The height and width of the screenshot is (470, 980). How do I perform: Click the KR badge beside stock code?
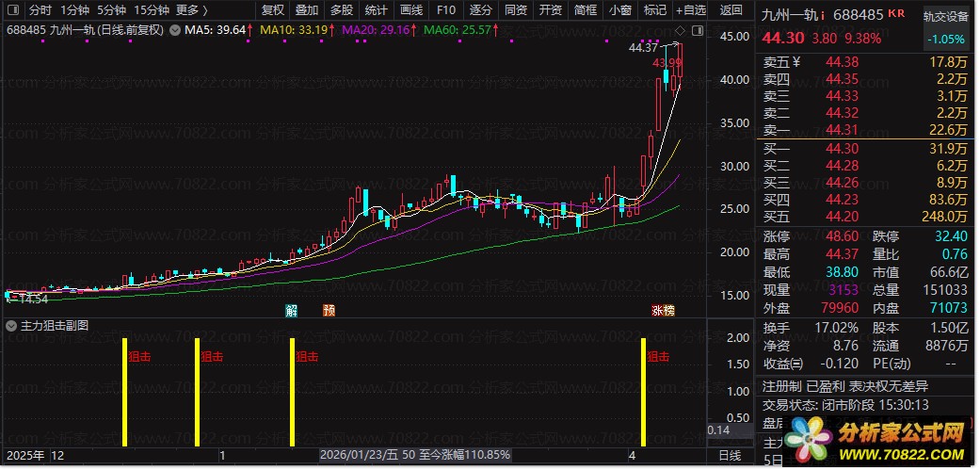coord(895,14)
